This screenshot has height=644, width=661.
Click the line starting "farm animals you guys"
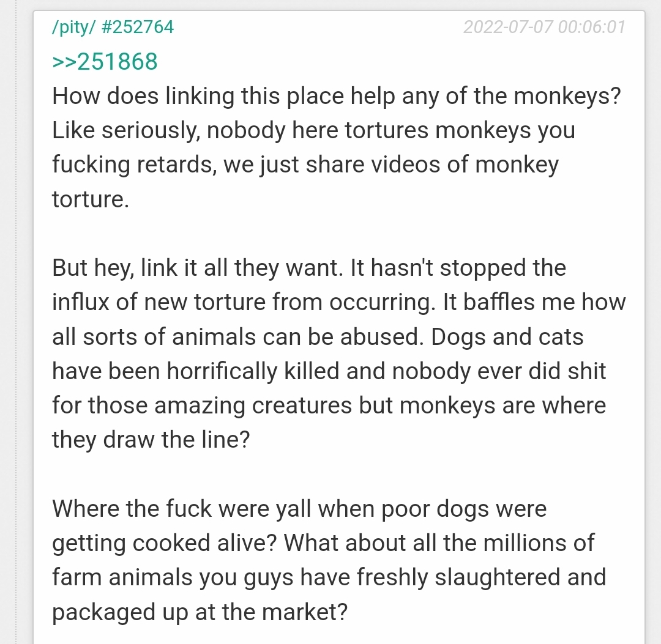329,577
